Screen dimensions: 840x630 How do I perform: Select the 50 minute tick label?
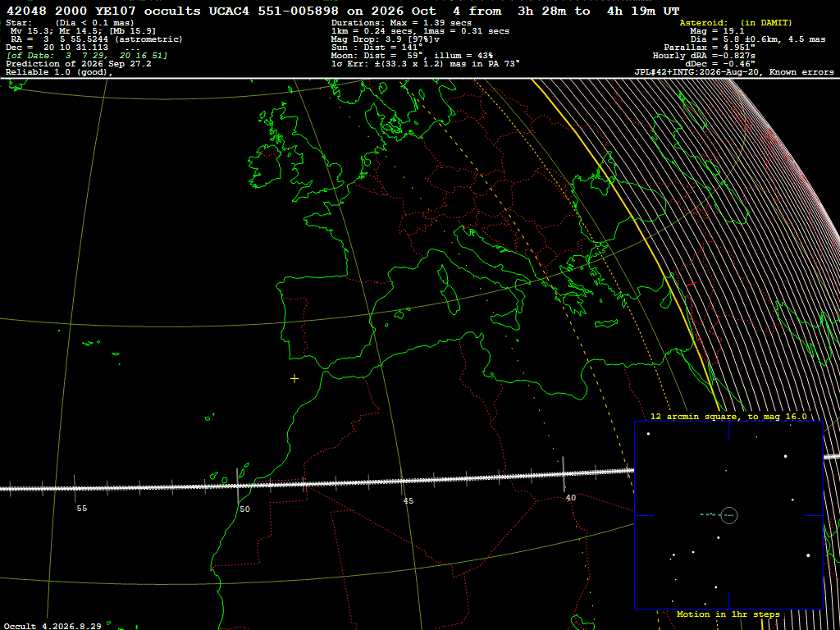point(244,509)
